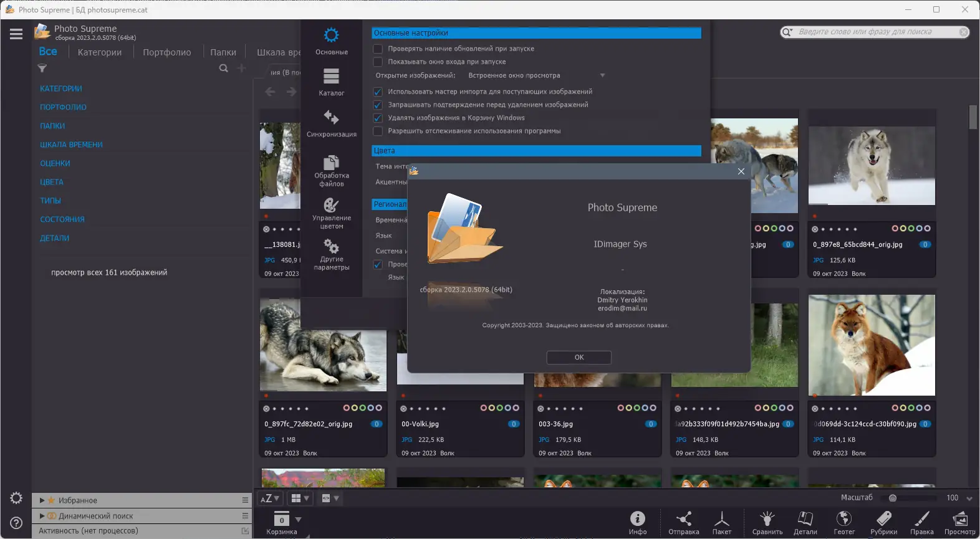
Task: Switch to the Папки tab
Action: click(223, 52)
